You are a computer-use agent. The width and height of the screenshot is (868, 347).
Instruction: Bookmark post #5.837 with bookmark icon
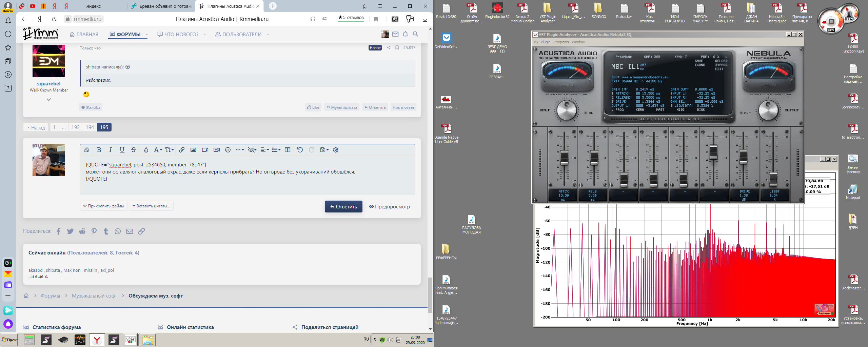coord(397,48)
